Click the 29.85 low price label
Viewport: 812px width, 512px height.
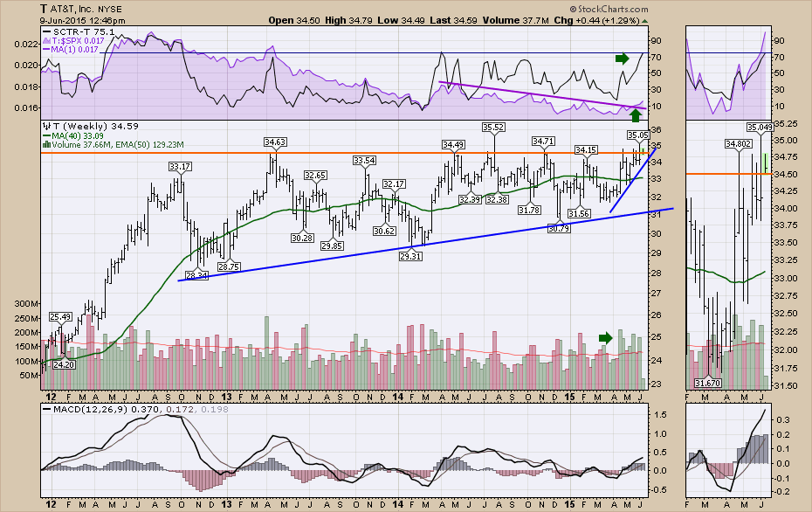(x=332, y=246)
